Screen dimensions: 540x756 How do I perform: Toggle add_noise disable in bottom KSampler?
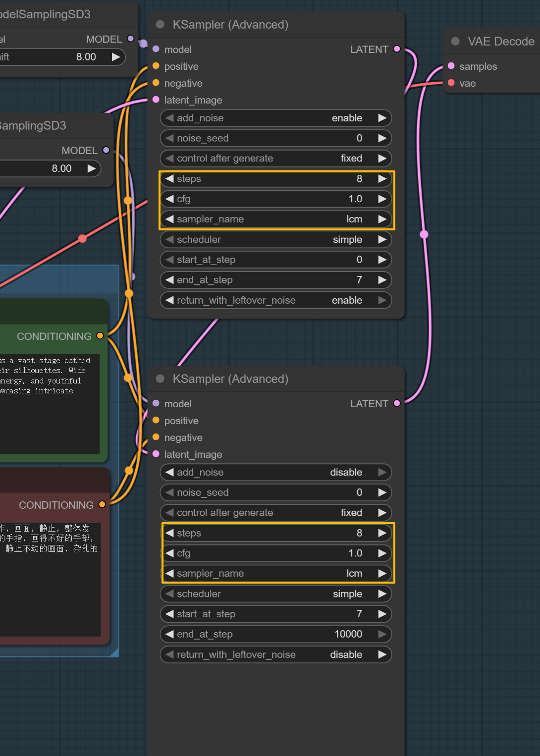coord(276,472)
